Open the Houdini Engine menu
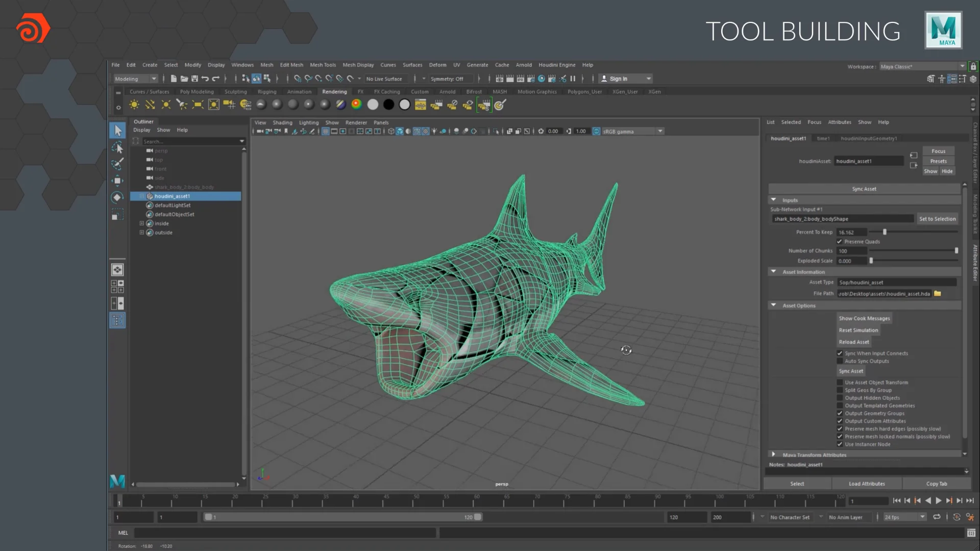Screen dimensions: 980x551 [557, 65]
